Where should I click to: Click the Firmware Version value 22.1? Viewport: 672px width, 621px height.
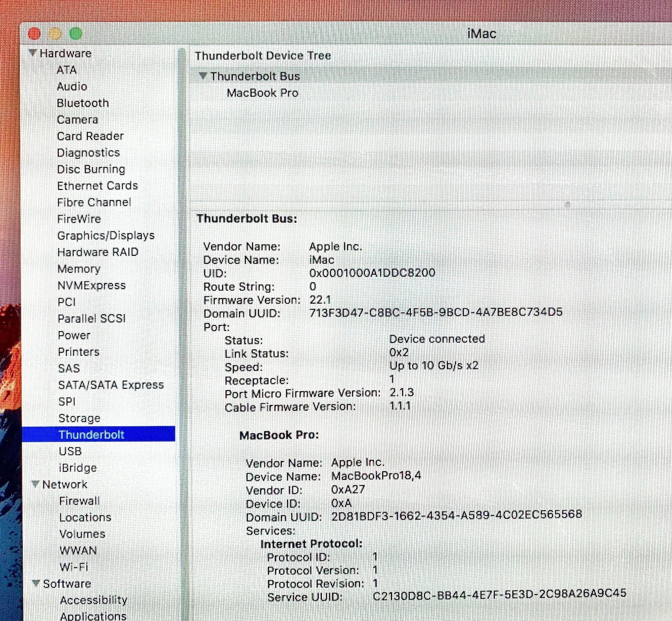point(320,300)
